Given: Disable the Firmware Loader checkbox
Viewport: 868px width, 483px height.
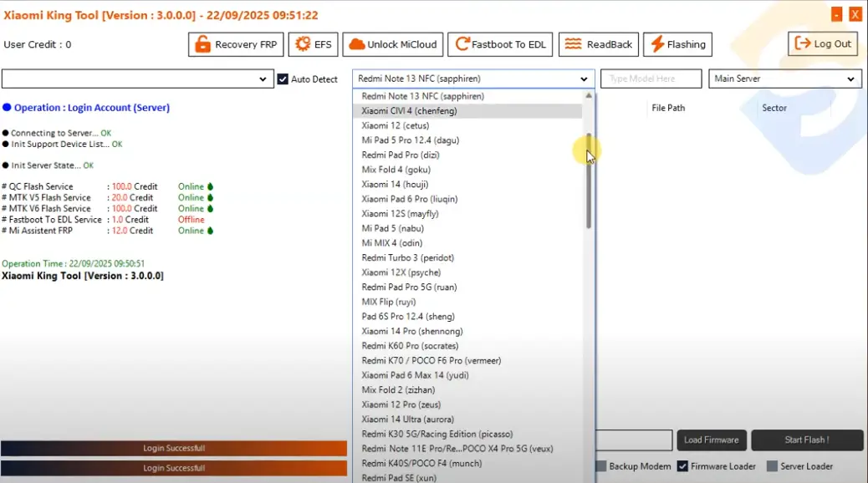Looking at the screenshot, I should tap(682, 466).
